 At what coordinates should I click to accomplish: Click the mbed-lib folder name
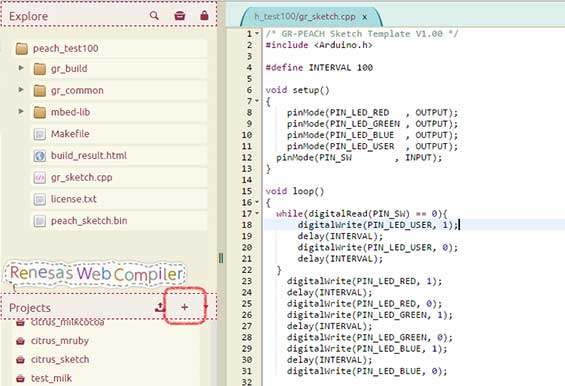[x=70, y=112]
